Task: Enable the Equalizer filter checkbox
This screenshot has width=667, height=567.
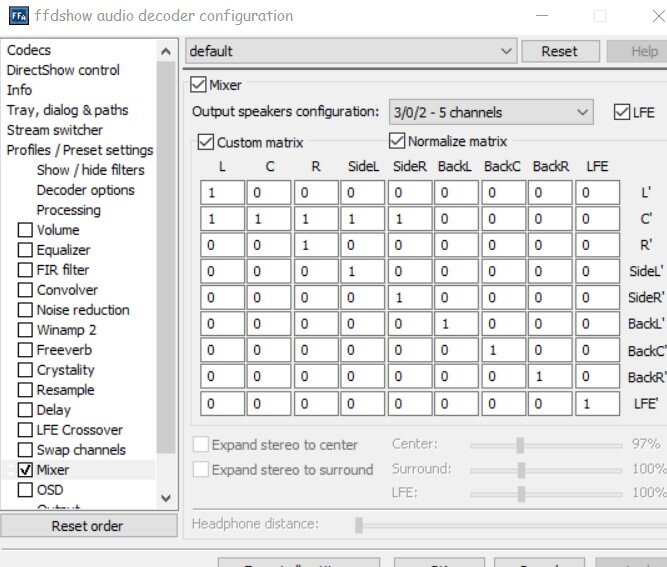Action: click(x=25, y=250)
